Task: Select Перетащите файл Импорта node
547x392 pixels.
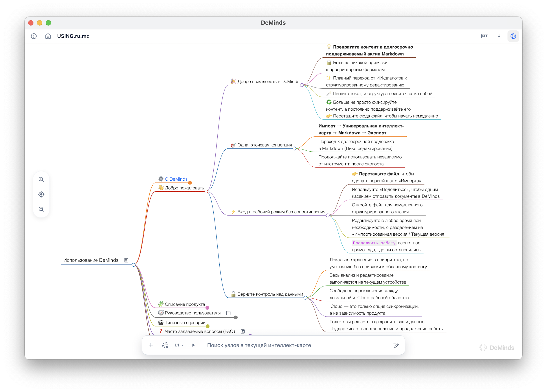Action: [387, 178]
